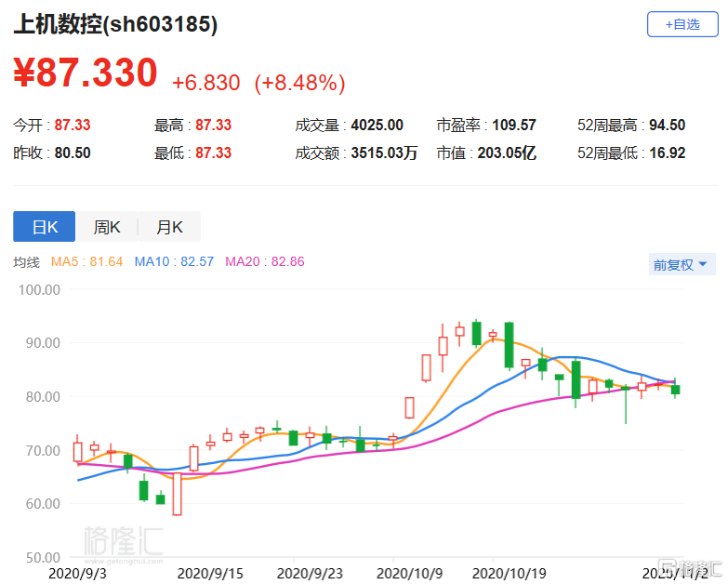Screen dimensions: 728x584
Task: Click the price change +6.830 value
Action: click(206, 83)
